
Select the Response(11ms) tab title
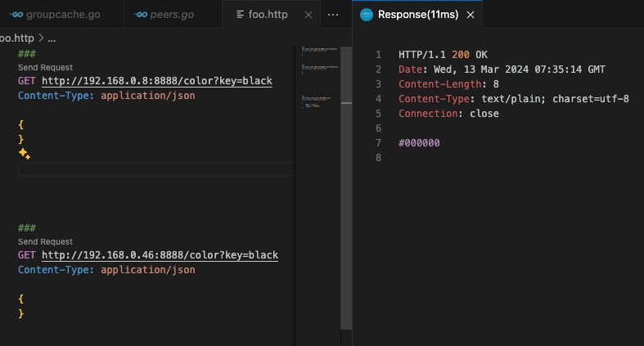[418, 15]
